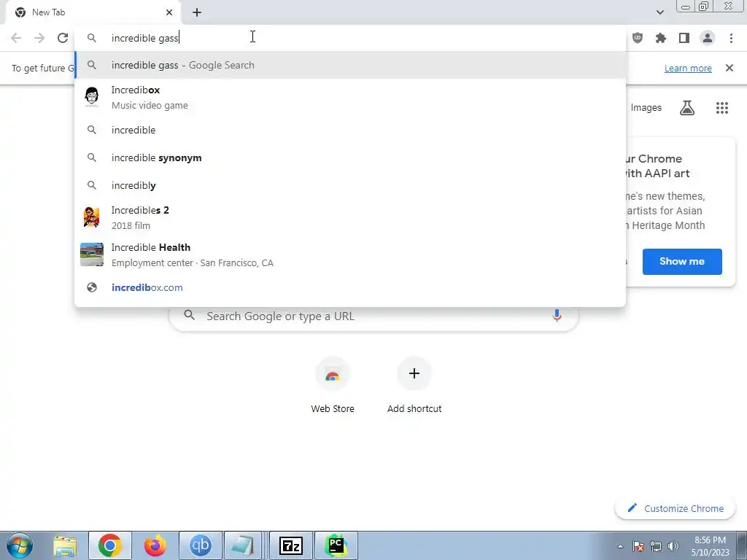Open the uBlock Origin extension shield icon
The width and height of the screenshot is (747, 560).
tap(638, 38)
